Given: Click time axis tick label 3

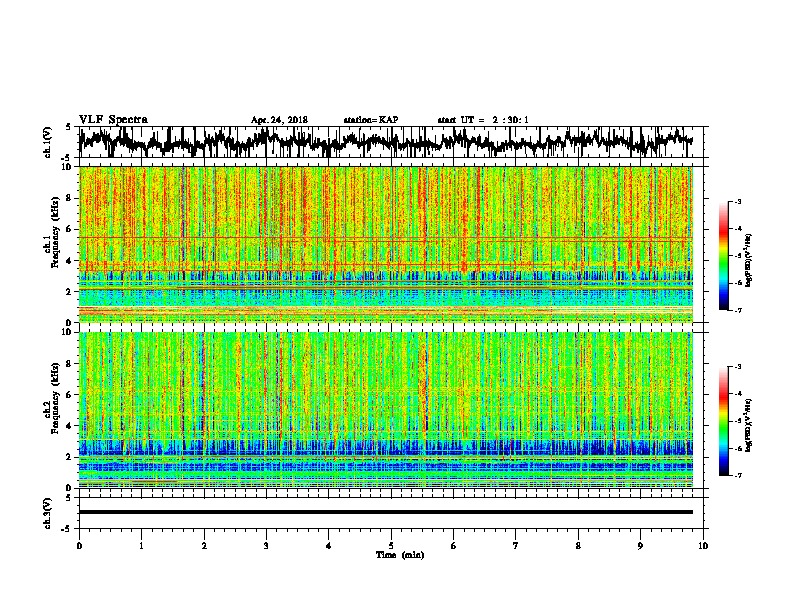Looking at the screenshot, I should (266, 546).
